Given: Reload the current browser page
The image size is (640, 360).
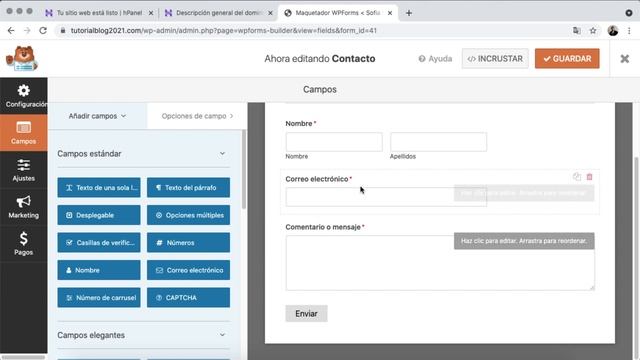Looking at the screenshot, I should 43,31.
